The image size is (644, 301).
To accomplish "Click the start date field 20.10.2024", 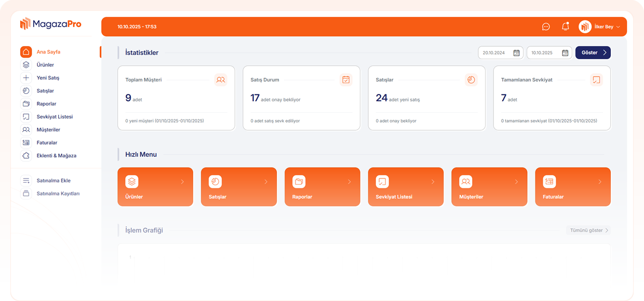I will (494, 53).
